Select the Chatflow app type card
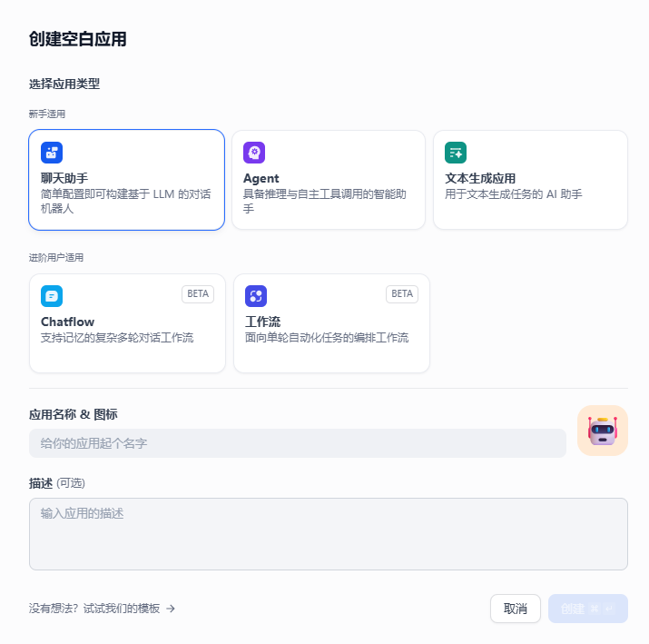 tap(127, 323)
